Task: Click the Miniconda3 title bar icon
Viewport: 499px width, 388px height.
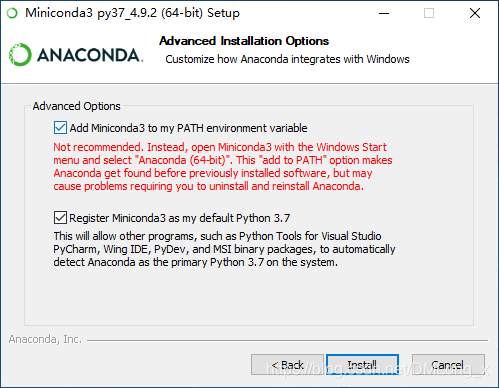Action: coord(12,13)
